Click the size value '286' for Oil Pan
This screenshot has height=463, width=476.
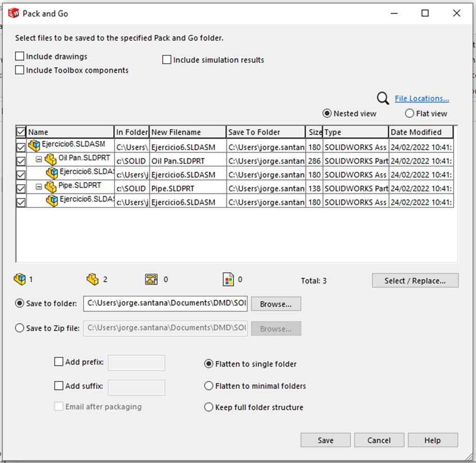tap(314, 161)
